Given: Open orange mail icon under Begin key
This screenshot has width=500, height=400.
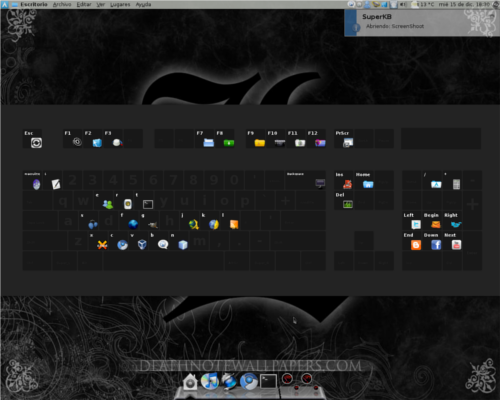Looking at the screenshot, I should pyautogui.click(x=436, y=225).
